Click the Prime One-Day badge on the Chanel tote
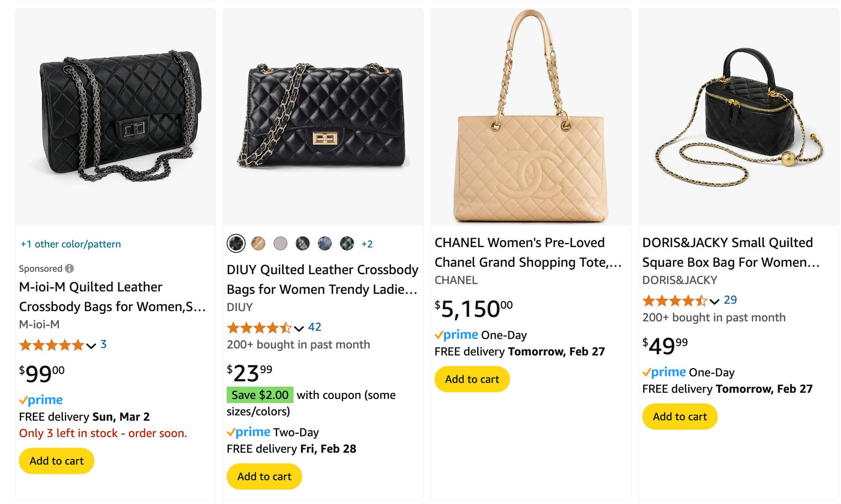Image resolution: width=841 pixels, height=504 pixels. coord(456,335)
